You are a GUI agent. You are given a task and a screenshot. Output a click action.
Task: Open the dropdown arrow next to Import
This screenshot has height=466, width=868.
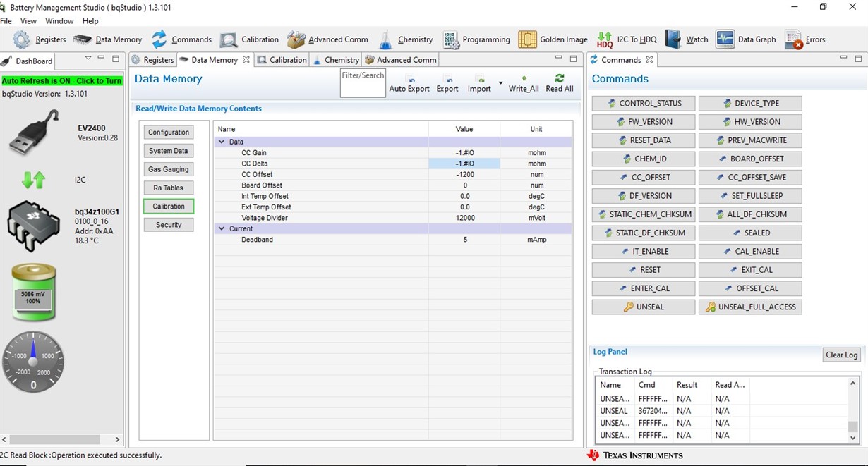coord(501,83)
